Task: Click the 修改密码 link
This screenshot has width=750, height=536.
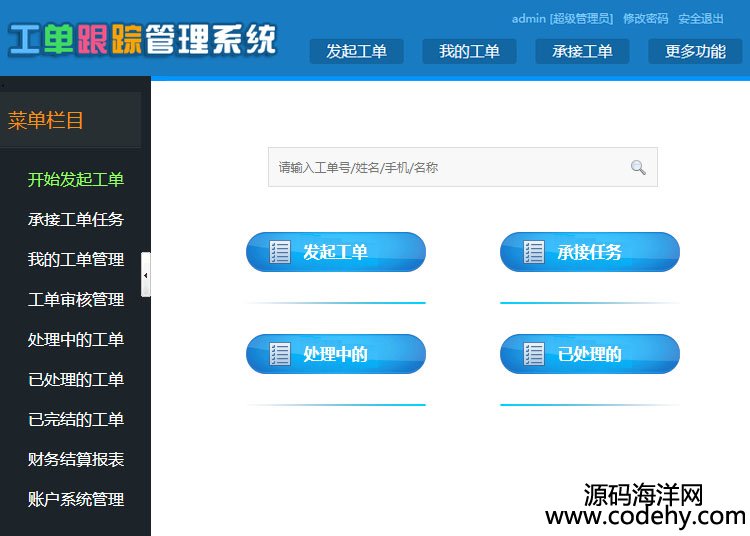Action: (645, 19)
